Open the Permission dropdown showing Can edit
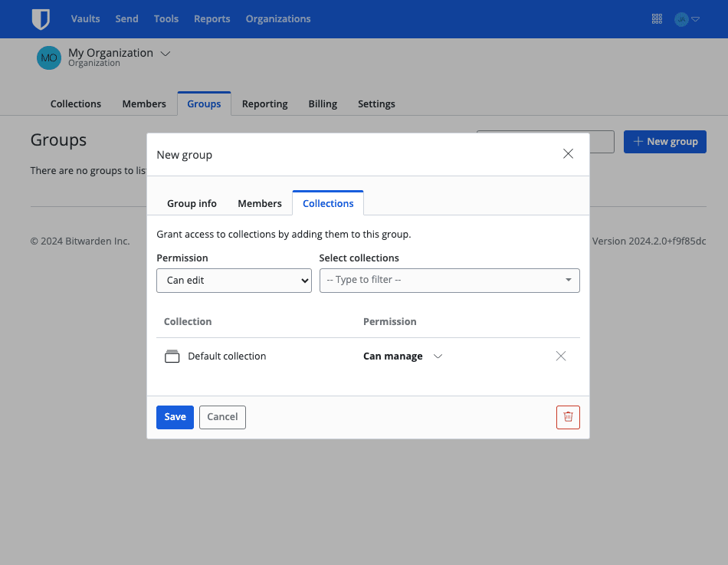This screenshot has width=728, height=565. (x=234, y=281)
